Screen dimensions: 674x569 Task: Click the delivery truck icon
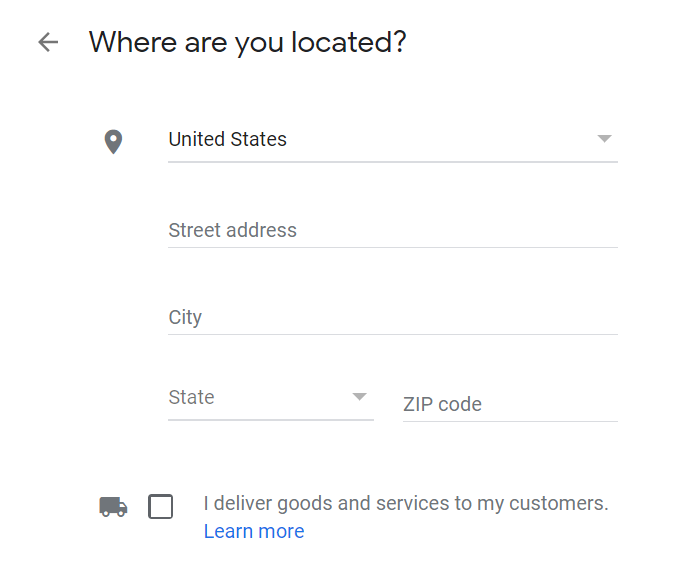point(113,506)
